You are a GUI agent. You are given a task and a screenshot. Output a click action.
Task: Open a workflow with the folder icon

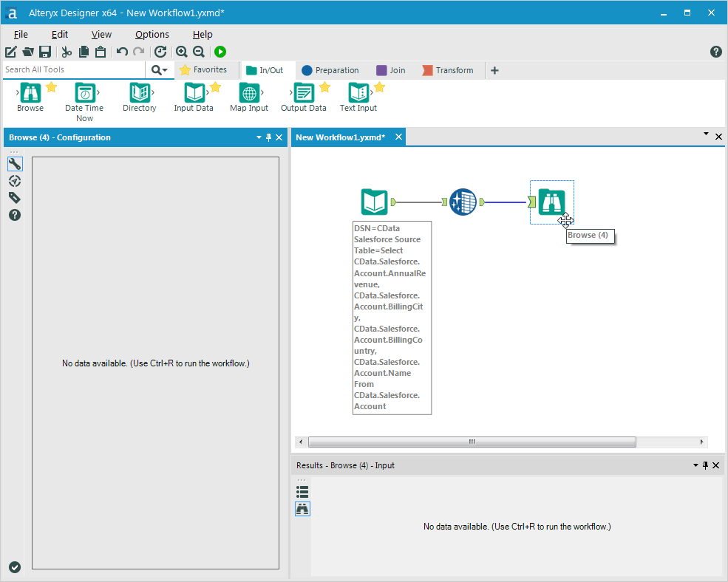[28, 52]
